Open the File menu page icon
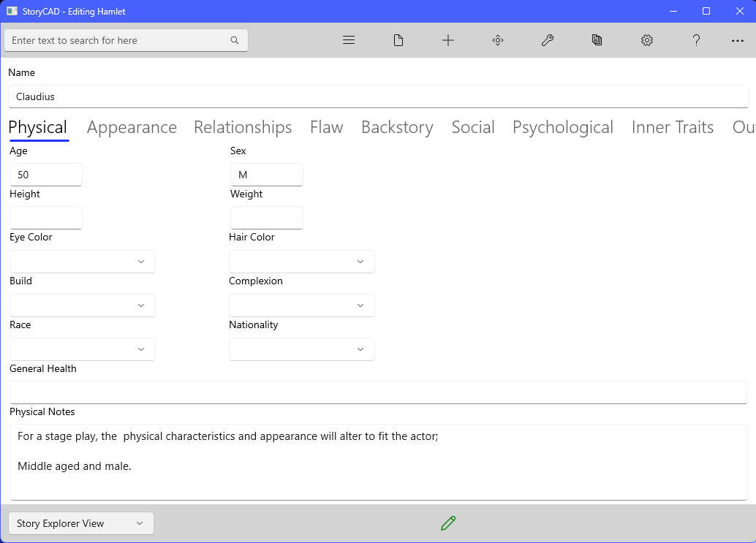This screenshot has width=756, height=543. (x=398, y=40)
